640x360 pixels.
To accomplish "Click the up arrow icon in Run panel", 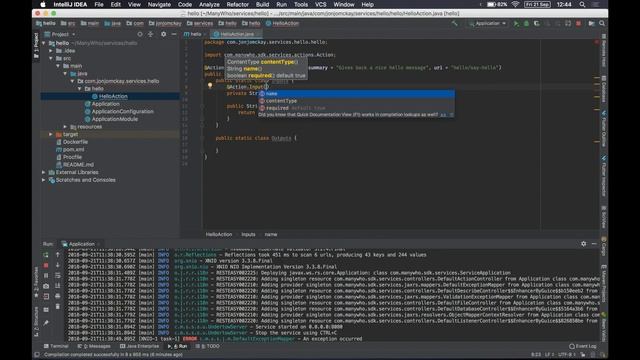I will tap(58, 255).
